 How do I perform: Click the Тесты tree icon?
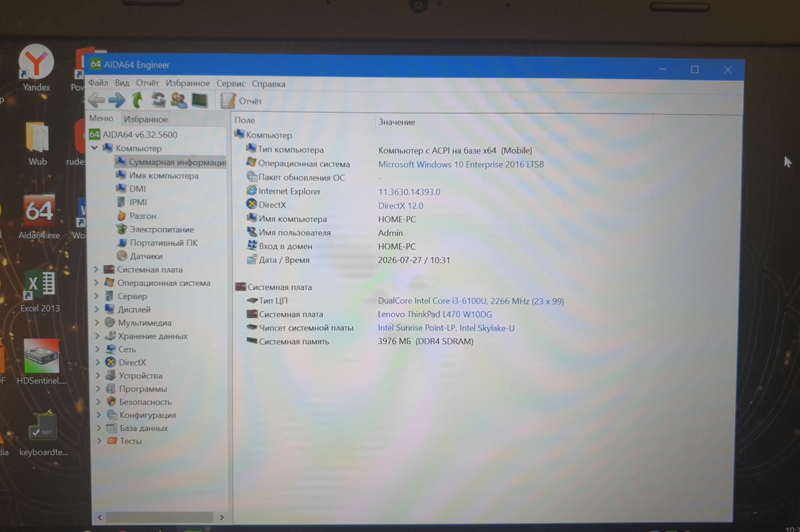[x=112, y=440]
